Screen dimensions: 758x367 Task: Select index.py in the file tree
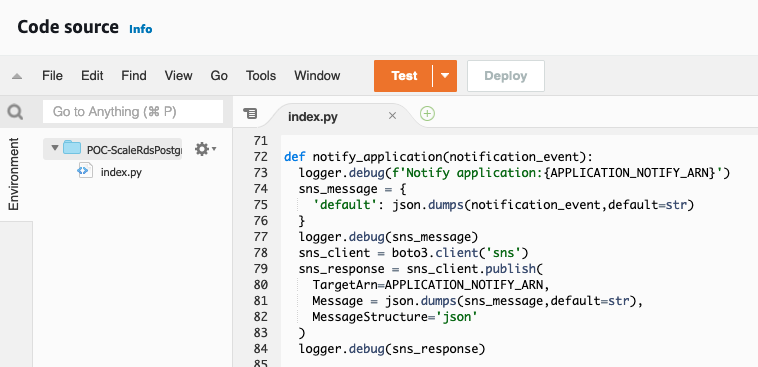(121, 172)
